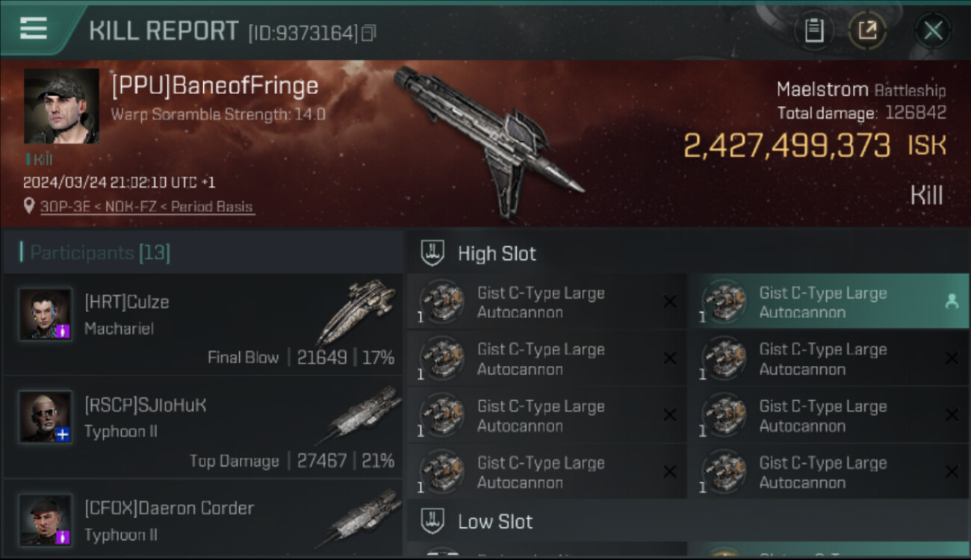Expand the Low Slot section header
971x560 pixels.
tap(688, 521)
